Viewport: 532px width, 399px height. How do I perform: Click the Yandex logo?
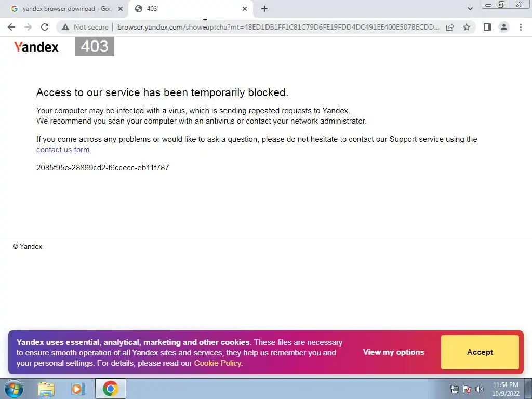coord(36,47)
